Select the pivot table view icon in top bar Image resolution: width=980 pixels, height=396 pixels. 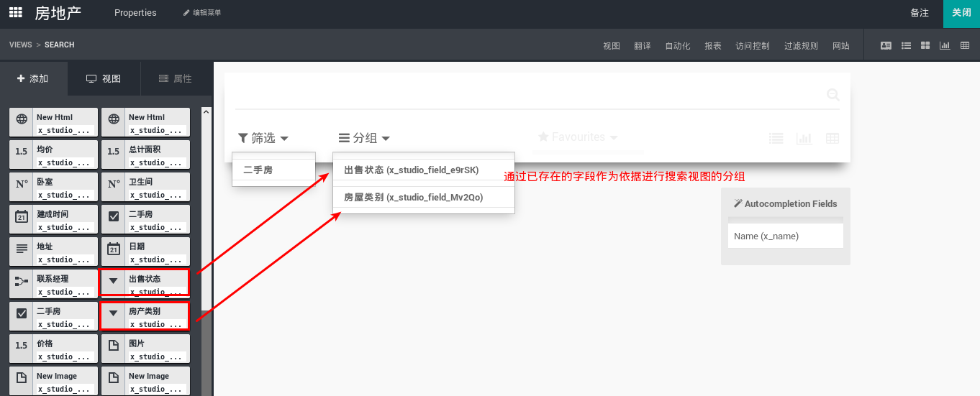click(965, 45)
